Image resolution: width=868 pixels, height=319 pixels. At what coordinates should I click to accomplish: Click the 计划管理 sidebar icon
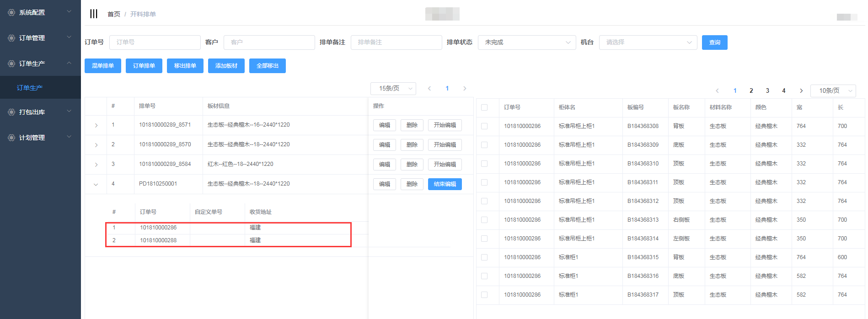point(11,138)
